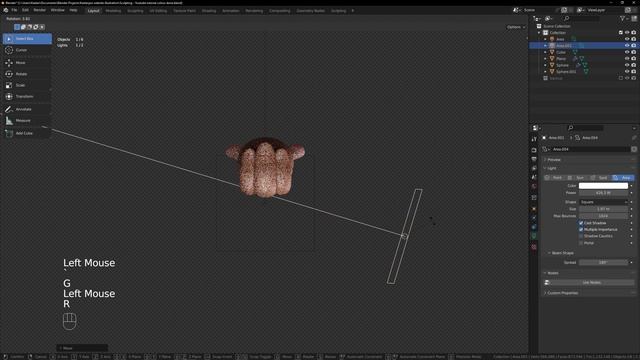Collapse the Collection tree in outliner
This screenshot has height=360, width=640.
tap(540, 33)
